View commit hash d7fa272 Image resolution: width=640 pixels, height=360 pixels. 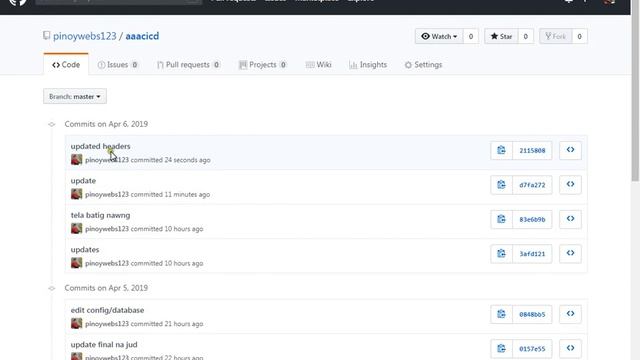tap(532, 184)
